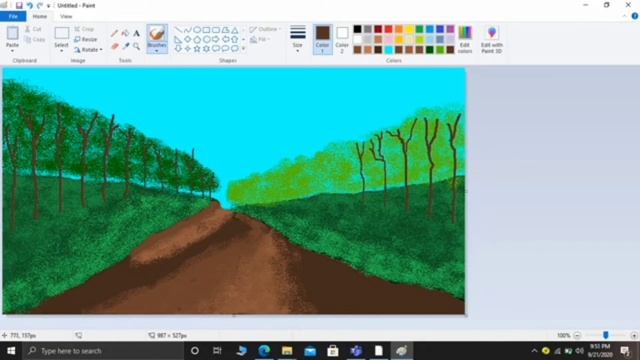This screenshot has width=640, height=360.
Task: Pick the yellow color swatch
Action: click(409, 29)
